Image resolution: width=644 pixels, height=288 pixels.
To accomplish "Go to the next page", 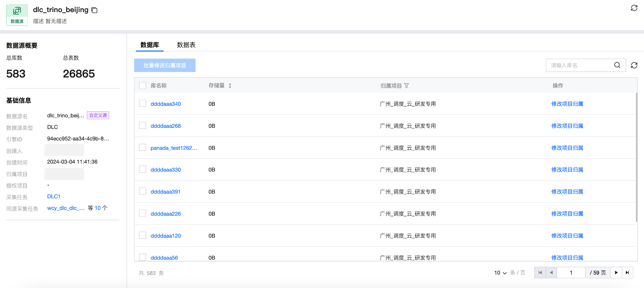I will point(616,273).
